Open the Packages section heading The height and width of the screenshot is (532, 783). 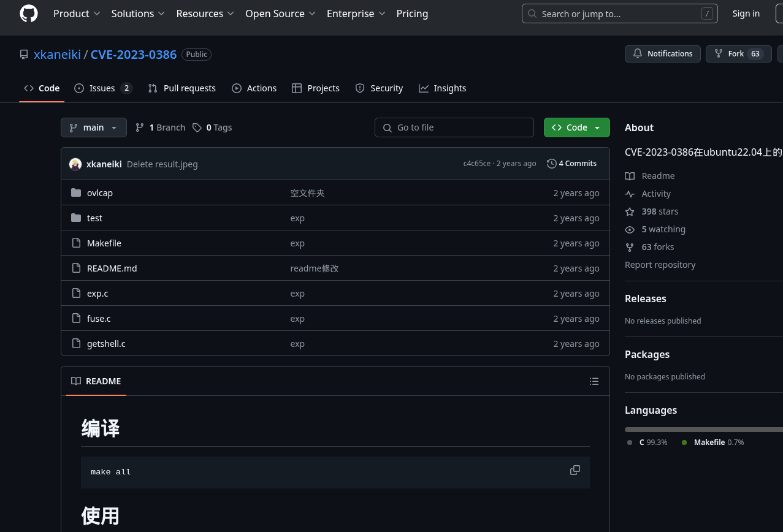coord(647,354)
